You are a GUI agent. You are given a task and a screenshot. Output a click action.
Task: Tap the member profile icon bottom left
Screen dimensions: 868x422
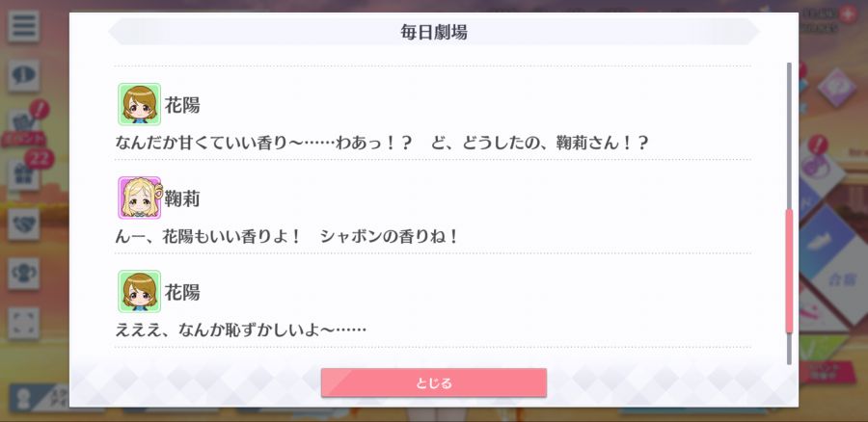coord(23,399)
